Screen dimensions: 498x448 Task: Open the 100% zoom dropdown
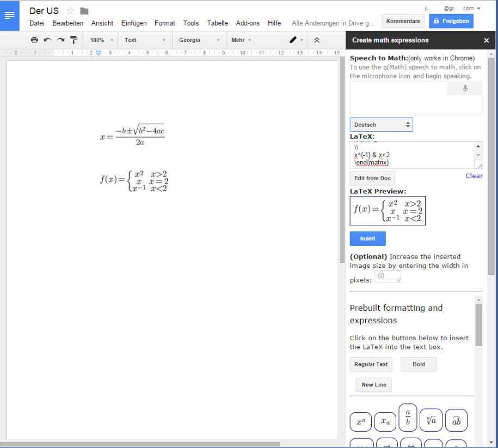point(100,40)
